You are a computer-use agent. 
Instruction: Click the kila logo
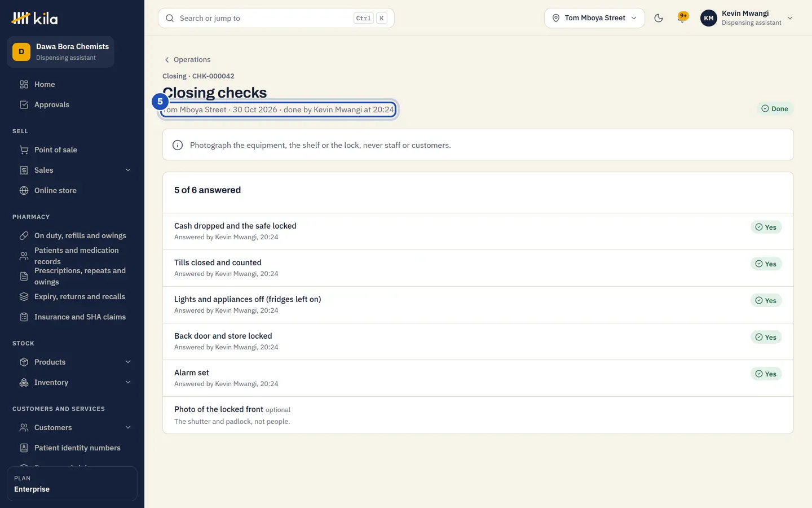(x=34, y=18)
